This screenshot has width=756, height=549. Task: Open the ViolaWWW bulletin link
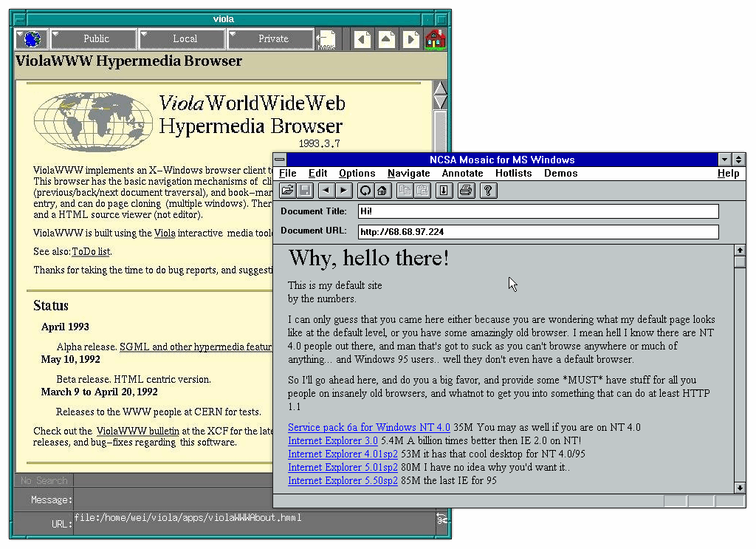click(138, 431)
